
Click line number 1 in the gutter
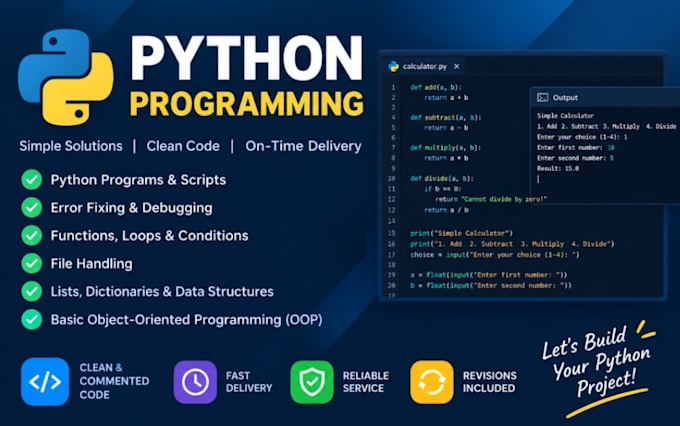point(393,87)
